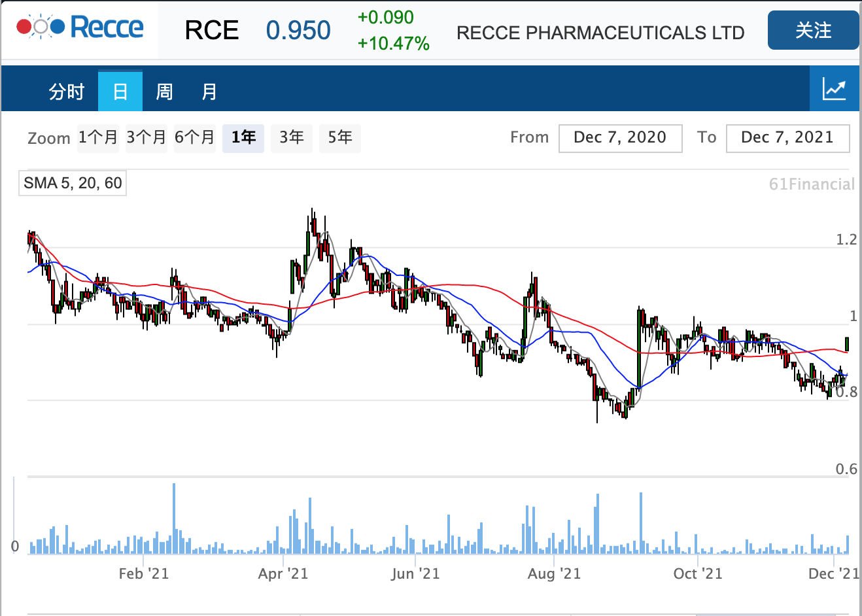Set zoom to 1个月

click(x=98, y=137)
